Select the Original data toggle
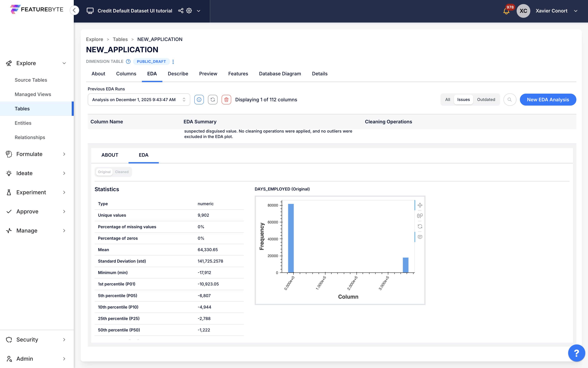 104,172
